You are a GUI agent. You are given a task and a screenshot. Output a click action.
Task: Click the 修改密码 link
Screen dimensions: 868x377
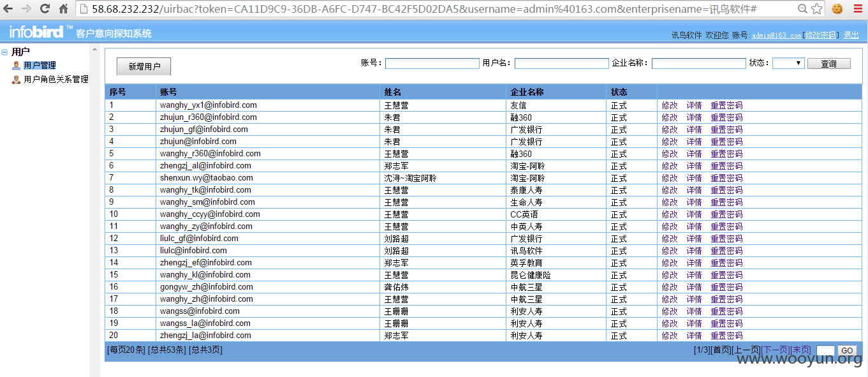click(x=820, y=35)
